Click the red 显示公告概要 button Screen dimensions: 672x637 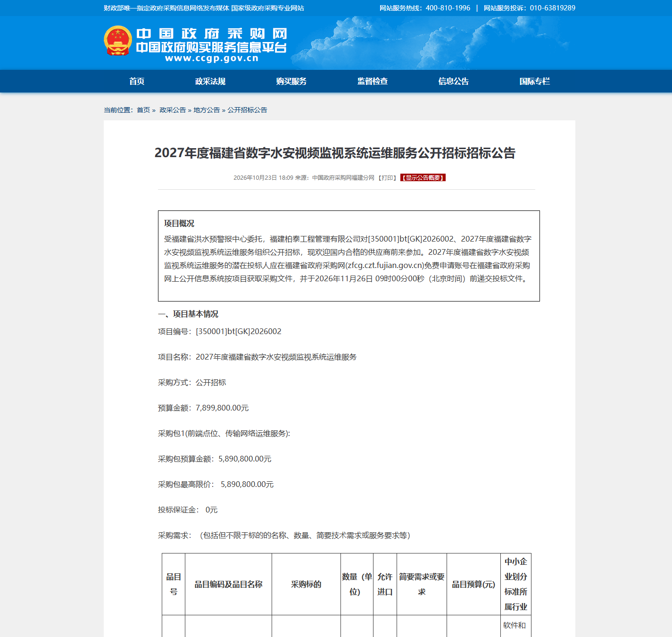click(423, 178)
